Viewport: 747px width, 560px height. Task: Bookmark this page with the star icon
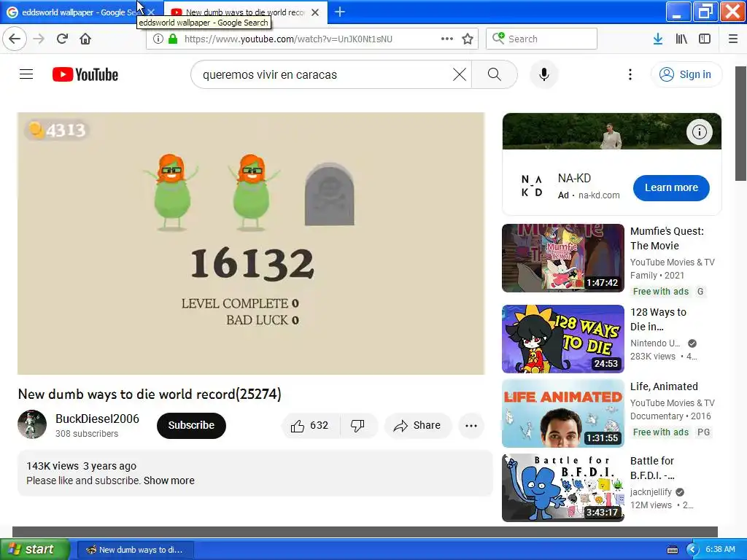(468, 39)
